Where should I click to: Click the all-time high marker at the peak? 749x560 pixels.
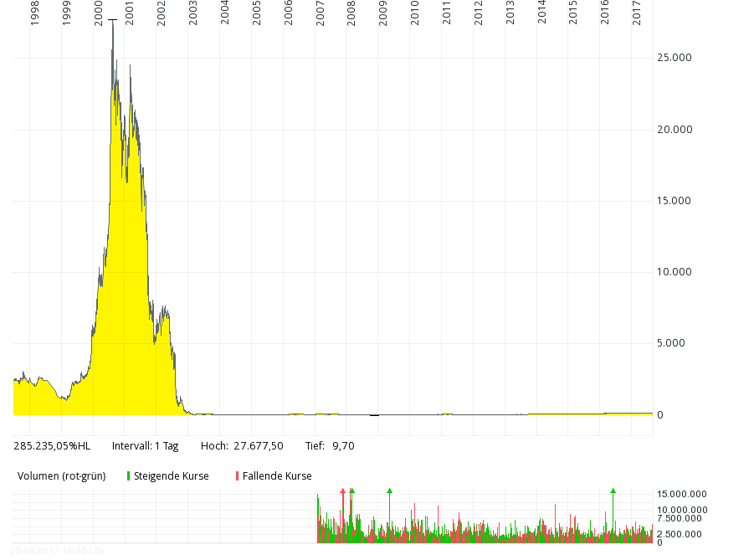pos(112,20)
